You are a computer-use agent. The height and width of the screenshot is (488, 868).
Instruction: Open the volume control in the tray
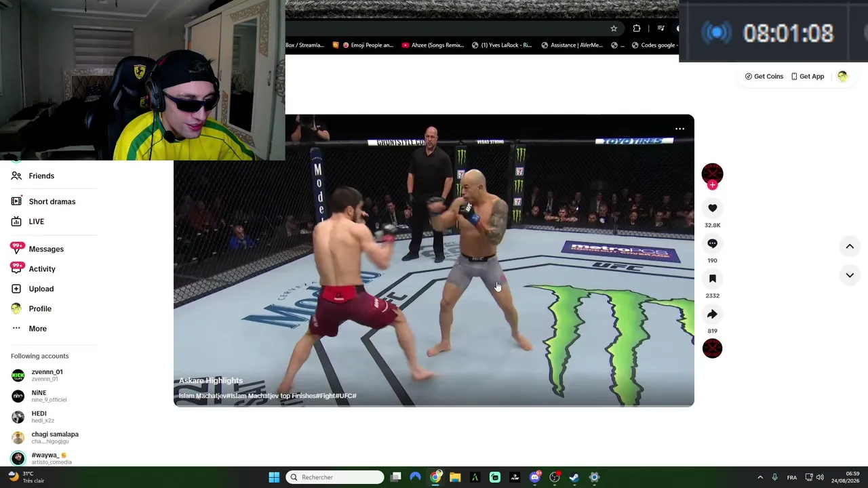(x=820, y=477)
